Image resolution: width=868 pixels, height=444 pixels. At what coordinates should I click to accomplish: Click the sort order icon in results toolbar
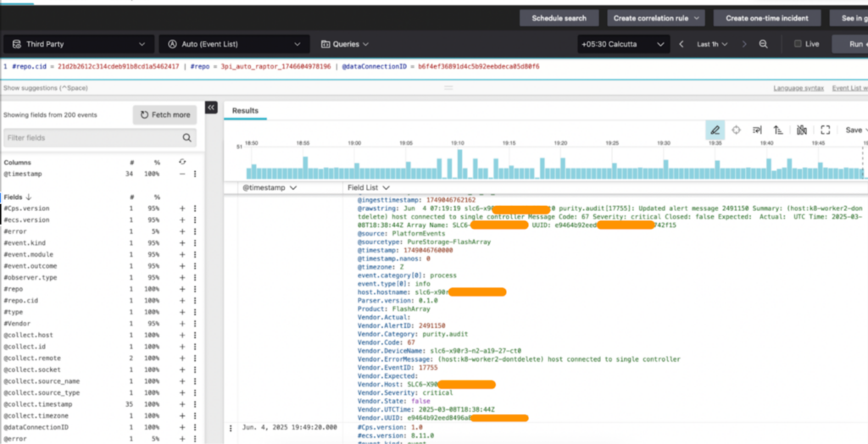coord(778,130)
